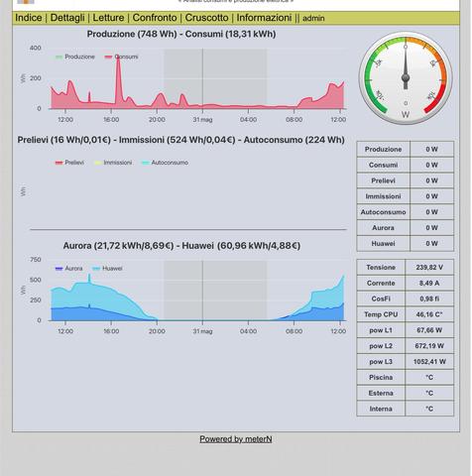Click the pow L3 value 1052,41 W
Screen dimensions: 472x476
tap(429, 362)
